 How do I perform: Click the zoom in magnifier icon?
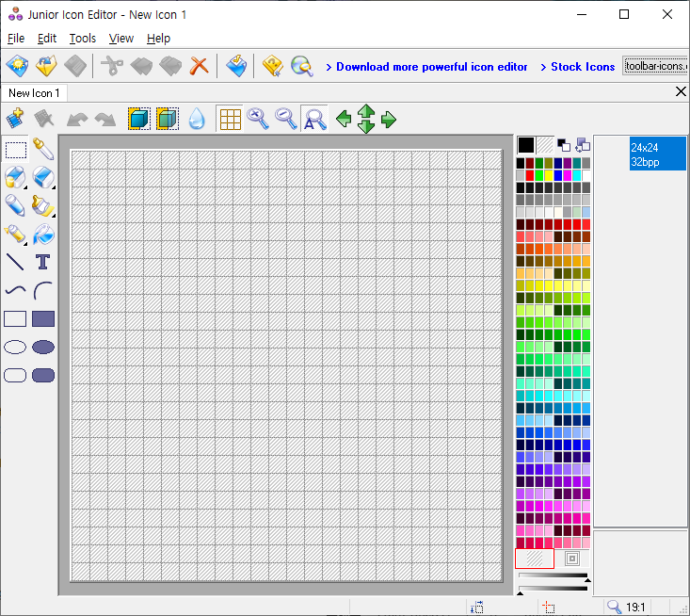click(257, 119)
